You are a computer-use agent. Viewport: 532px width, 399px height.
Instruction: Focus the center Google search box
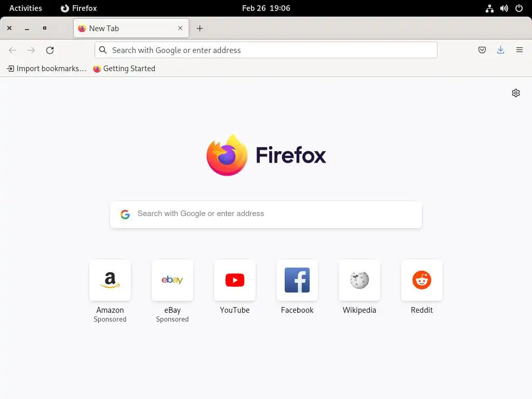click(x=266, y=214)
